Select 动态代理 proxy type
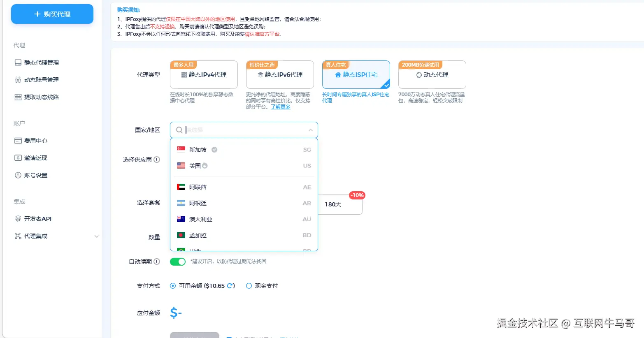 coord(432,75)
